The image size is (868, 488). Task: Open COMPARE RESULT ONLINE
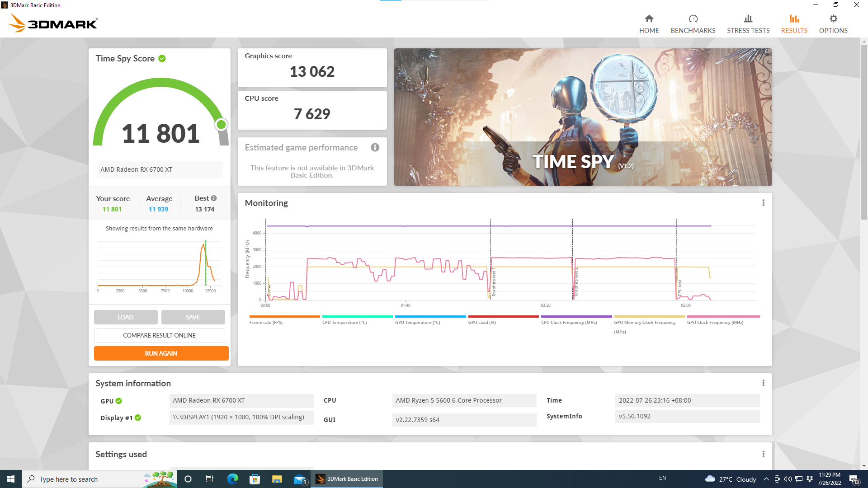coord(159,335)
